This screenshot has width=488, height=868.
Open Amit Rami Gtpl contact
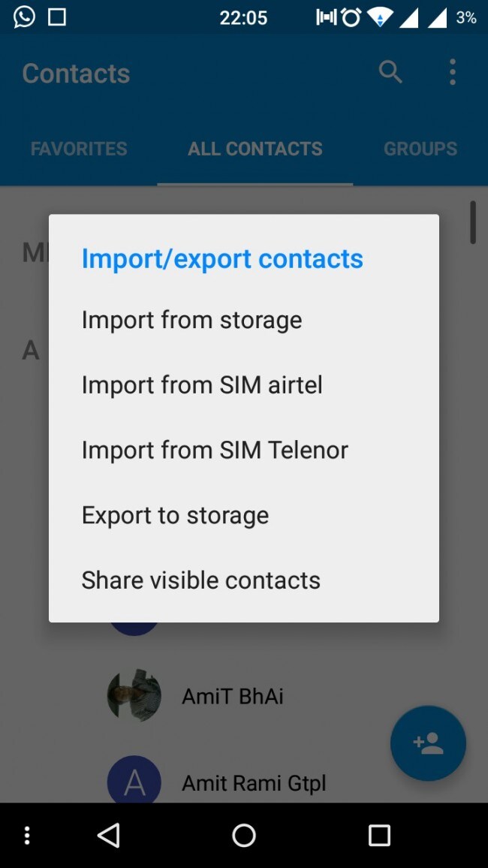254,783
